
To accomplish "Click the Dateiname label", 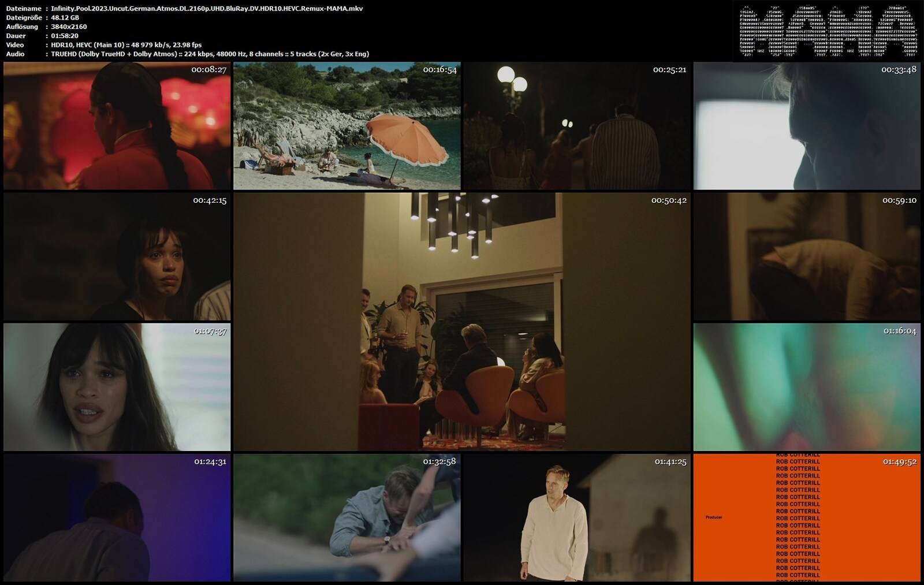I will pos(24,9).
